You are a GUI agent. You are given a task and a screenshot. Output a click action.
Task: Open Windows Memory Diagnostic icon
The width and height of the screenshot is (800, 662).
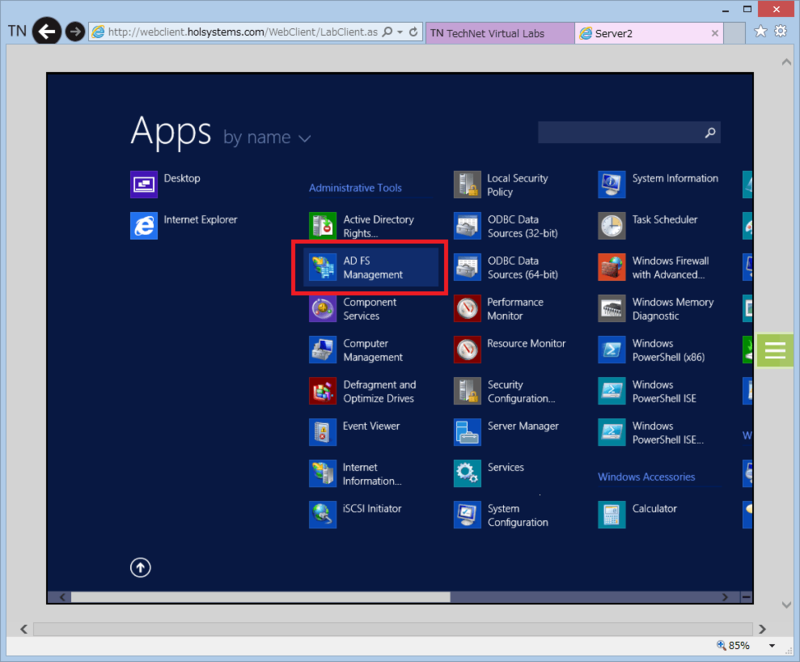coord(611,308)
